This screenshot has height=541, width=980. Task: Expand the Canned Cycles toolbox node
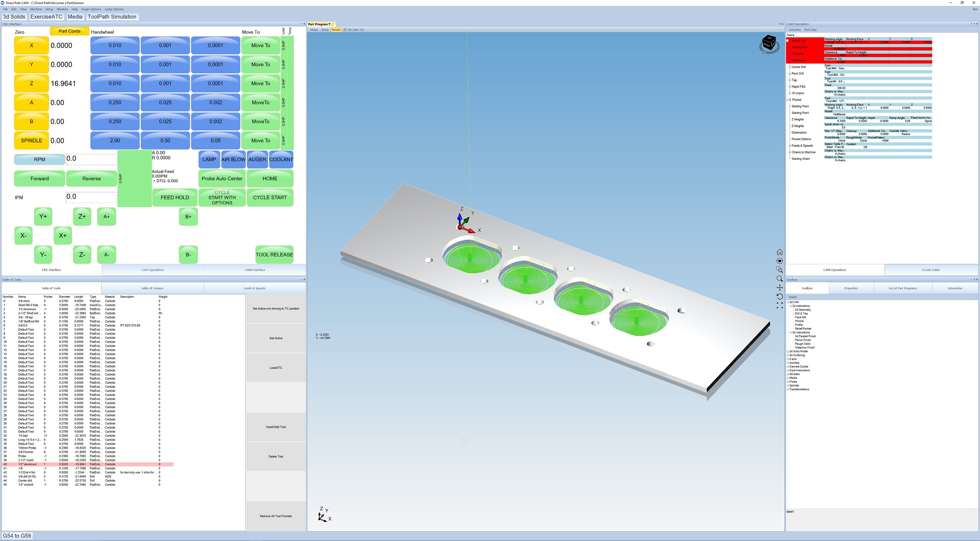click(787, 367)
